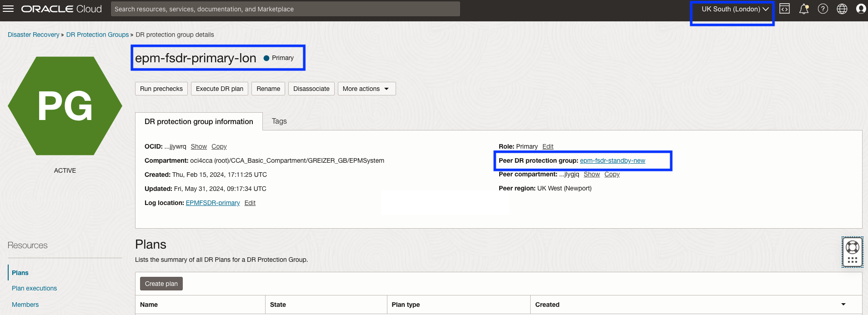Open Plan executions in Resources sidebar
This screenshot has height=315, width=868.
34,288
